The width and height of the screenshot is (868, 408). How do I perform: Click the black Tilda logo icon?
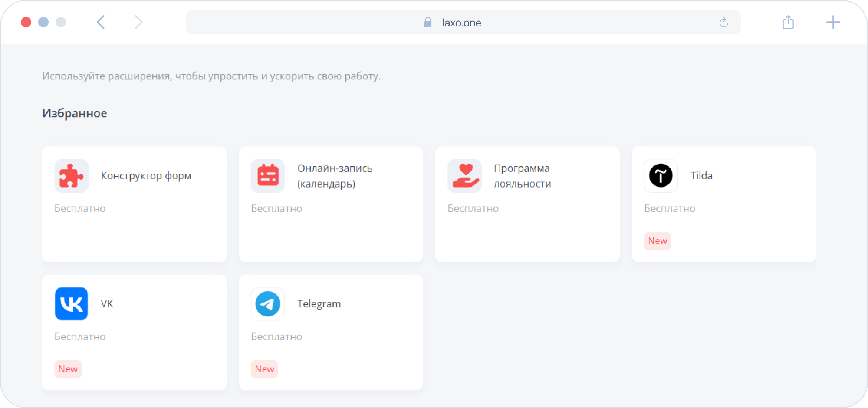661,176
